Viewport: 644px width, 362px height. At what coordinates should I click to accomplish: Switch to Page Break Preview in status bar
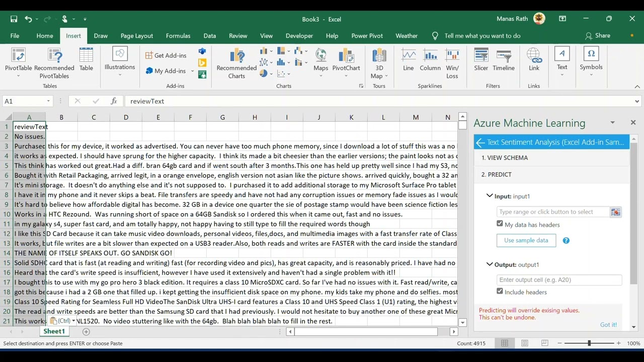[545, 343]
